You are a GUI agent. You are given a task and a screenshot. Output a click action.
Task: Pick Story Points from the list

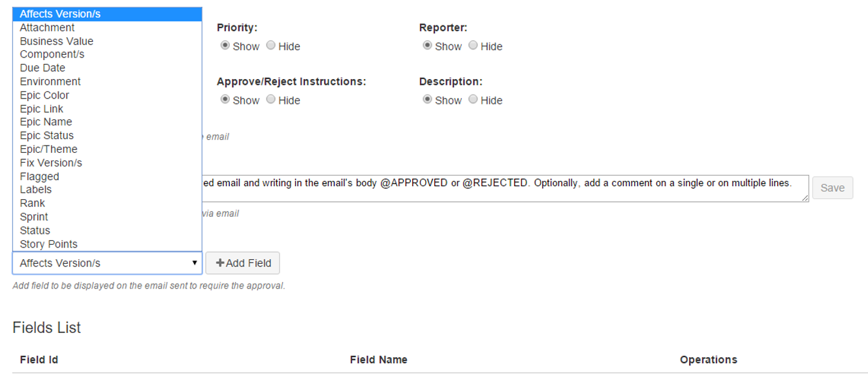click(107, 244)
